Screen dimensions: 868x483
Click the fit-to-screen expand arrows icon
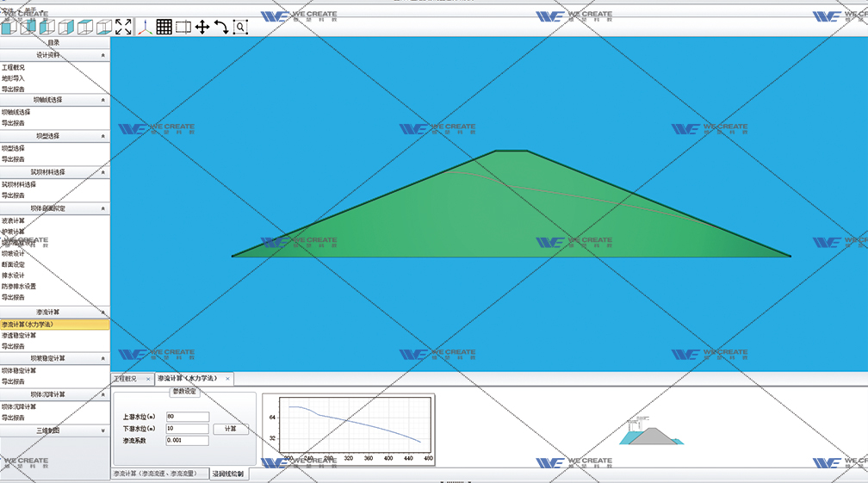tap(123, 27)
